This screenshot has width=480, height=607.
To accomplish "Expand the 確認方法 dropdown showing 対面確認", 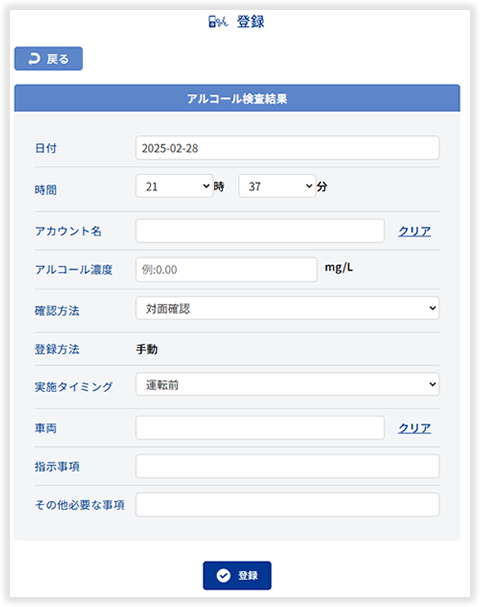I will click(287, 308).
